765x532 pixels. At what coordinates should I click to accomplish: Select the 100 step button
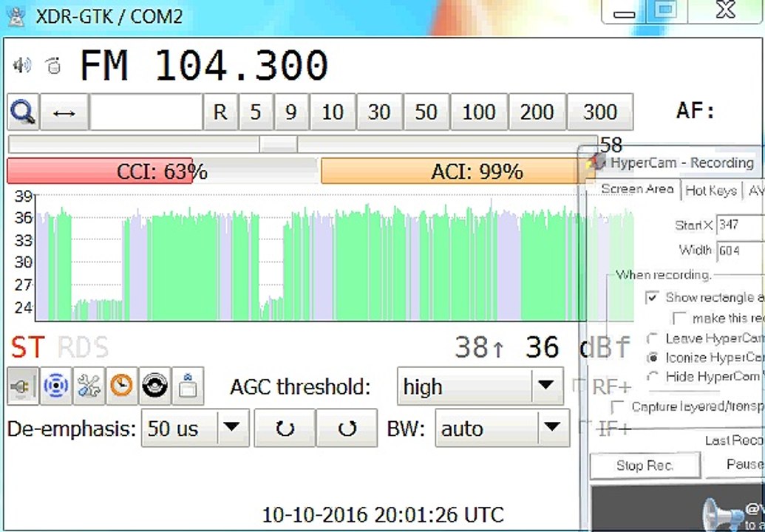pos(479,112)
